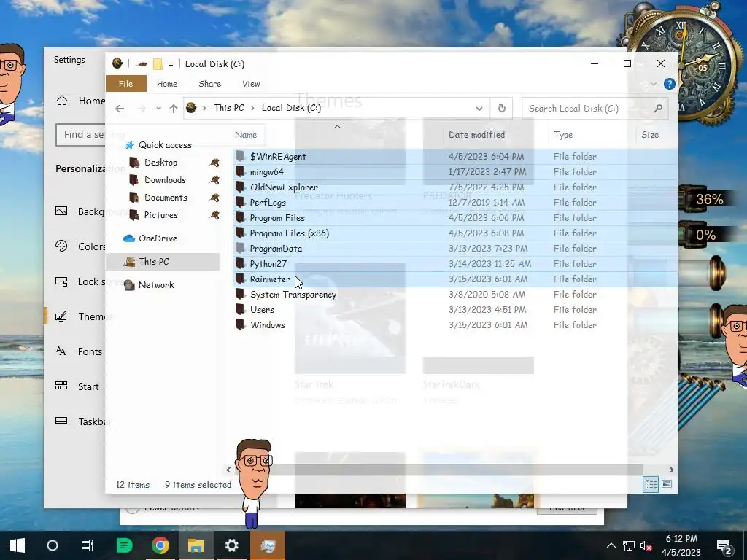
Task: Open Chrome from the taskbar
Action: pos(160,545)
